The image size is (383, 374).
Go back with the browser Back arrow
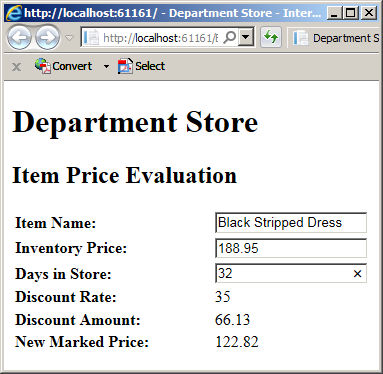point(19,38)
